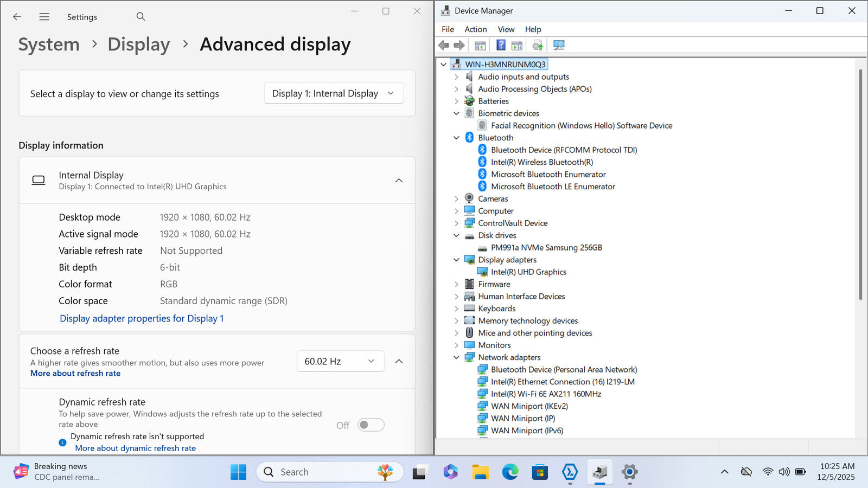This screenshot has height=488, width=868.
Task: Open the View menu in Device Manager
Action: pos(506,29)
